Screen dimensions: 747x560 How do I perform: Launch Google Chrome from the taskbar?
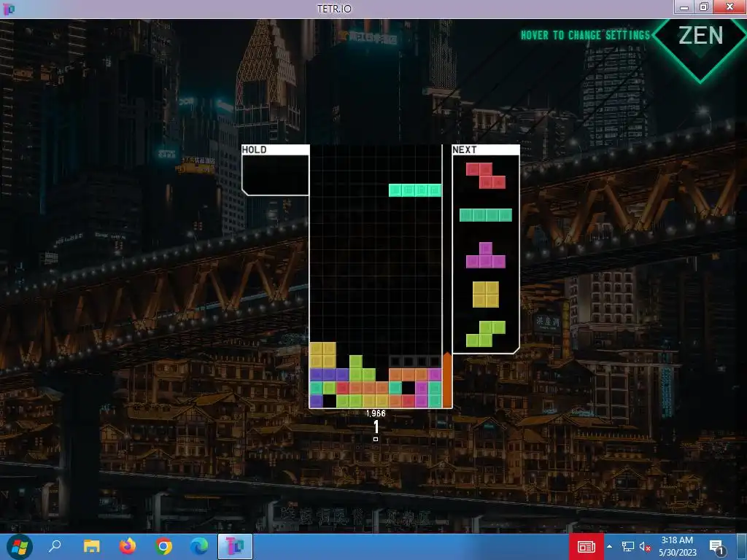point(163,547)
